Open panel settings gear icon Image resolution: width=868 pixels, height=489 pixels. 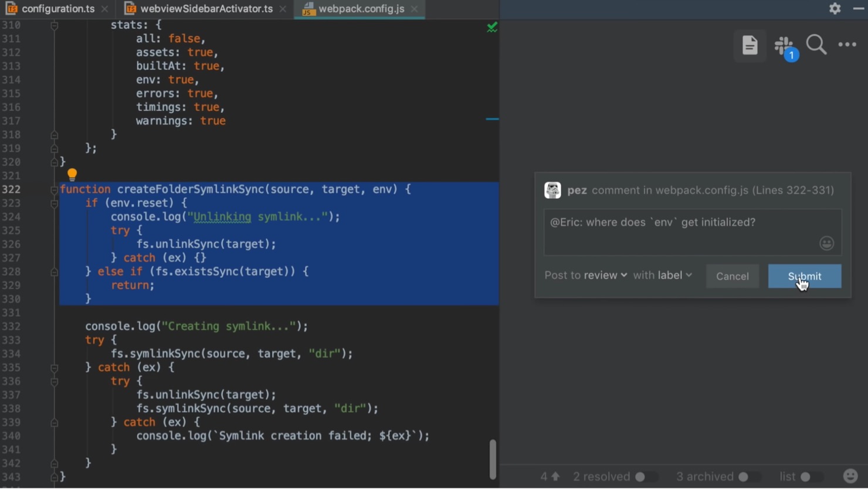click(x=835, y=8)
